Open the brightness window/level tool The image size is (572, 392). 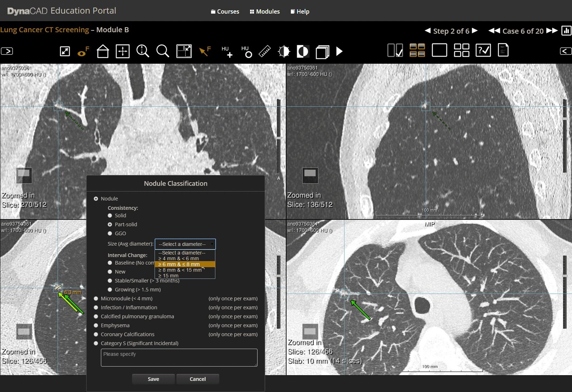coord(284,51)
